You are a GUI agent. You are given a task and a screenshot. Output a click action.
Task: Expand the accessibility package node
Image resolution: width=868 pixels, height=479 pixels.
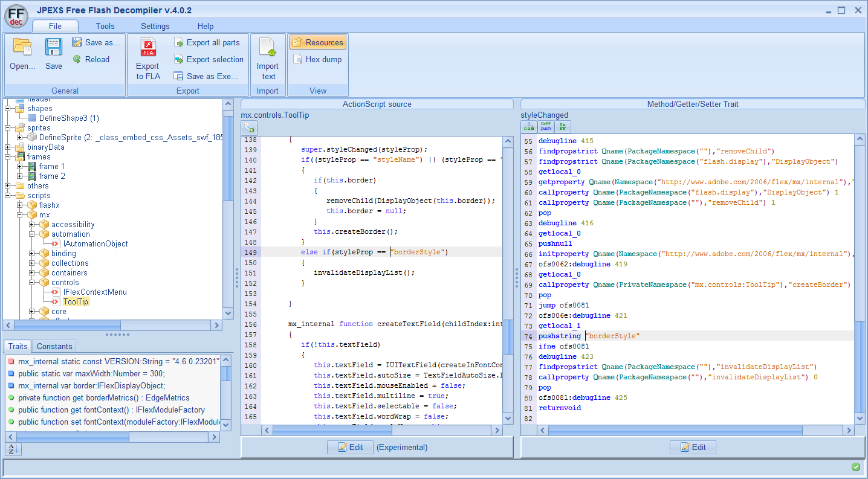(x=33, y=225)
